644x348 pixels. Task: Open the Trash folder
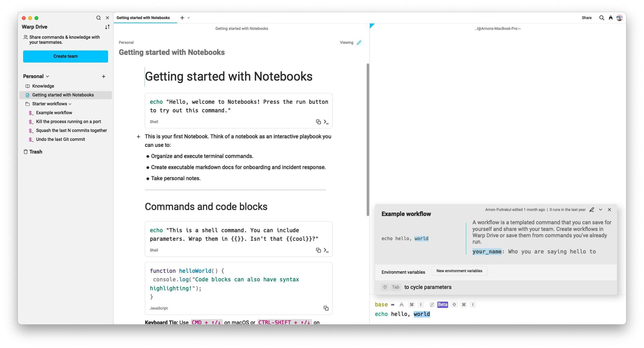coord(33,152)
